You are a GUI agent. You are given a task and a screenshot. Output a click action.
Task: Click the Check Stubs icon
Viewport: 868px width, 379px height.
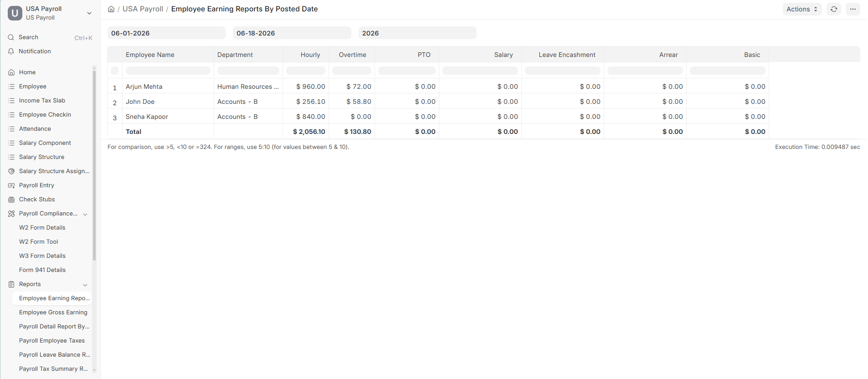[11, 200]
